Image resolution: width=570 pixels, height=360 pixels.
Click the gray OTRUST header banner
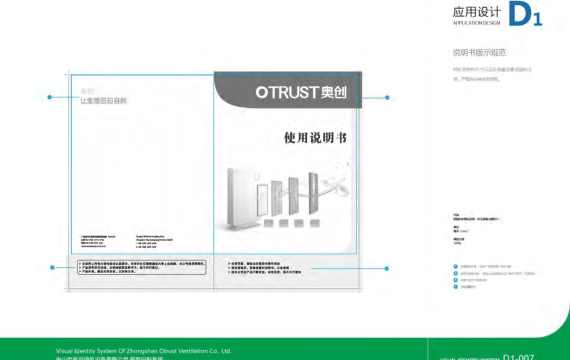click(x=288, y=90)
